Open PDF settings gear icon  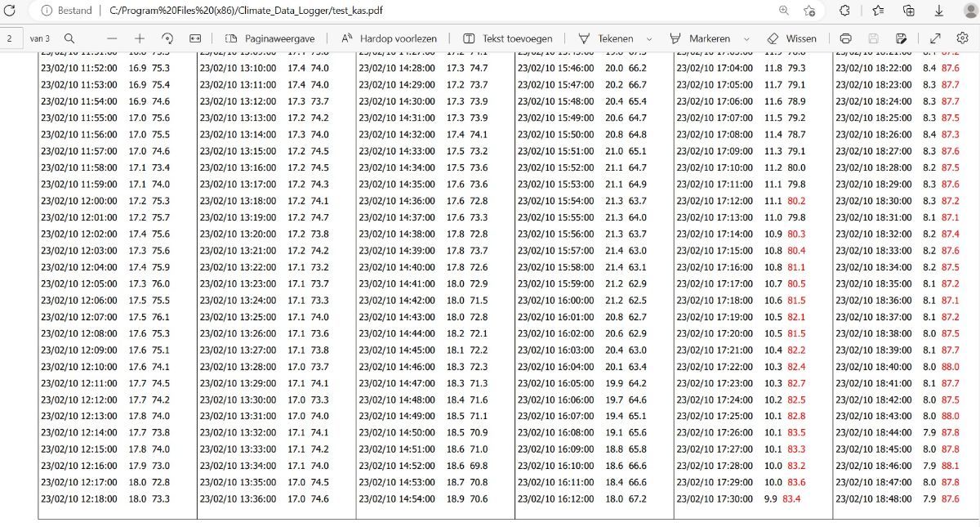(963, 38)
